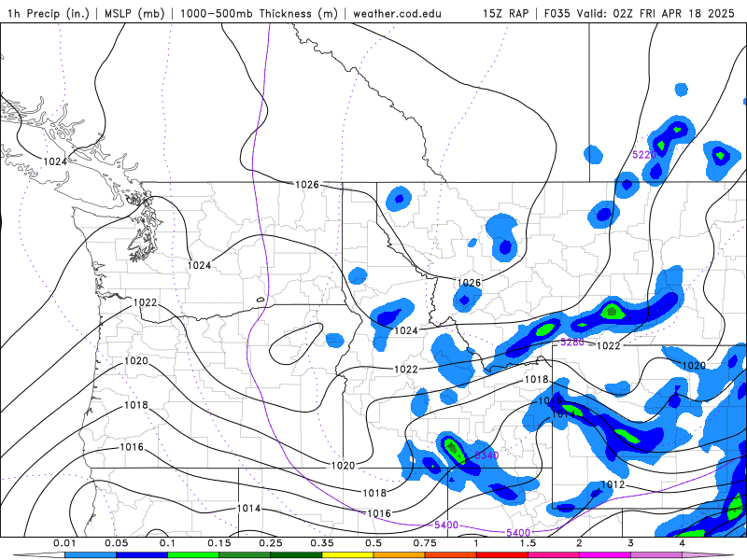Select the purple 5220 thickness label
The height and width of the screenshot is (560, 747).
tap(644, 154)
